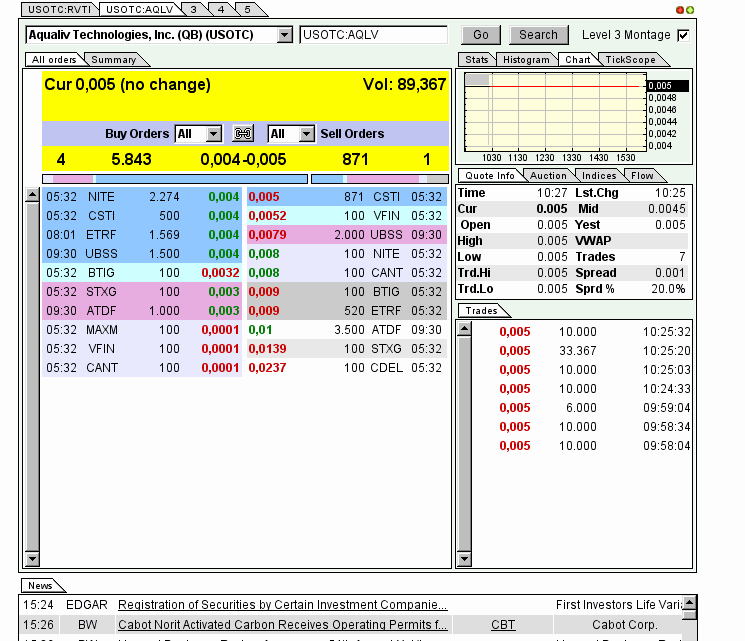Expand the Sell Orders All filter dropdown

pos(307,134)
